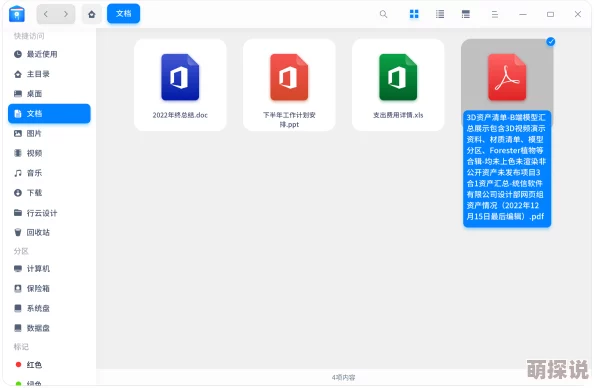Switch to icon grid view
The height and width of the screenshot is (388, 594).
click(414, 14)
